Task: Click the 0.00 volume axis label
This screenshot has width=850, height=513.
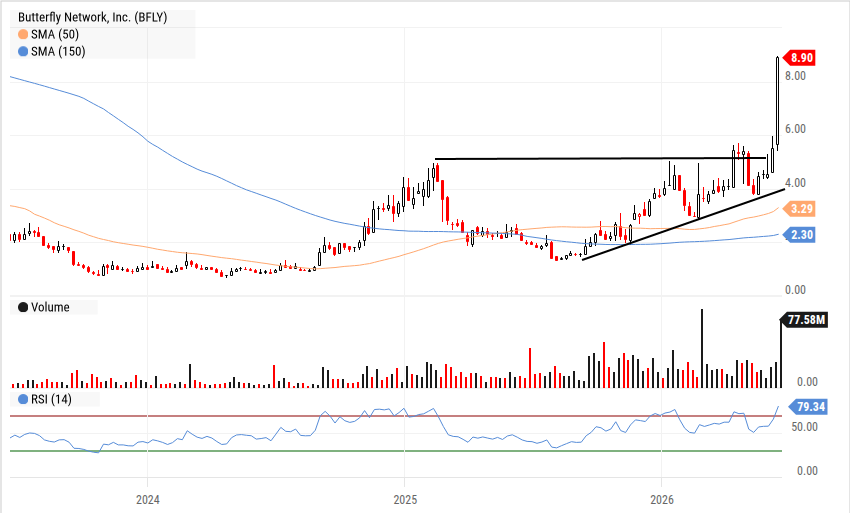Action: tap(807, 382)
